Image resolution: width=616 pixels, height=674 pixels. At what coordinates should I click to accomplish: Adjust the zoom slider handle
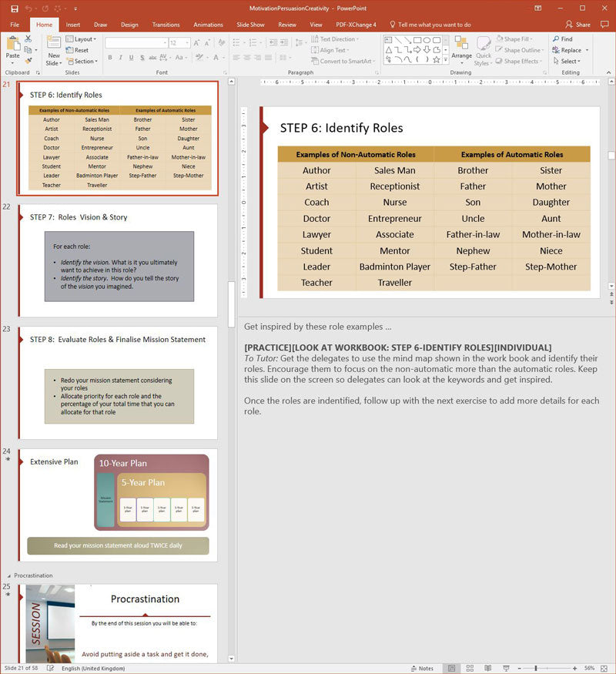tap(536, 669)
